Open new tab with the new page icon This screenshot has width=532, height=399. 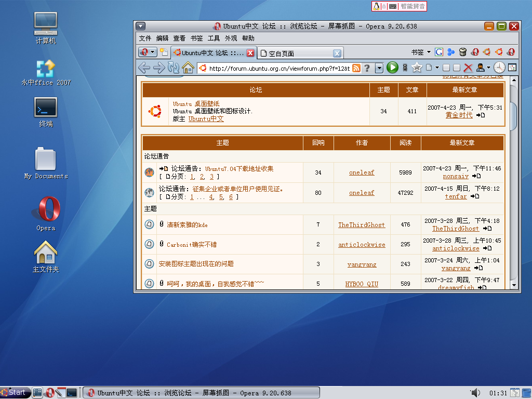(x=164, y=52)
